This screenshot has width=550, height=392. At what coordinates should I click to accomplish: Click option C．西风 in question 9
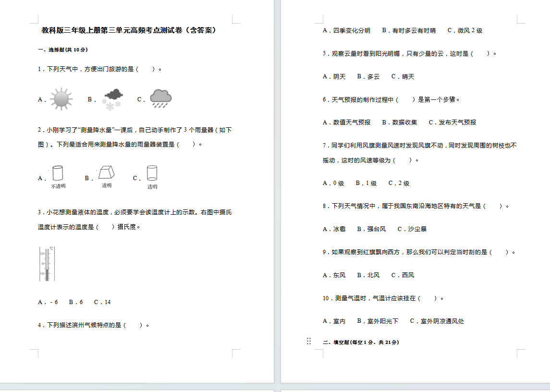coord(403,275)
